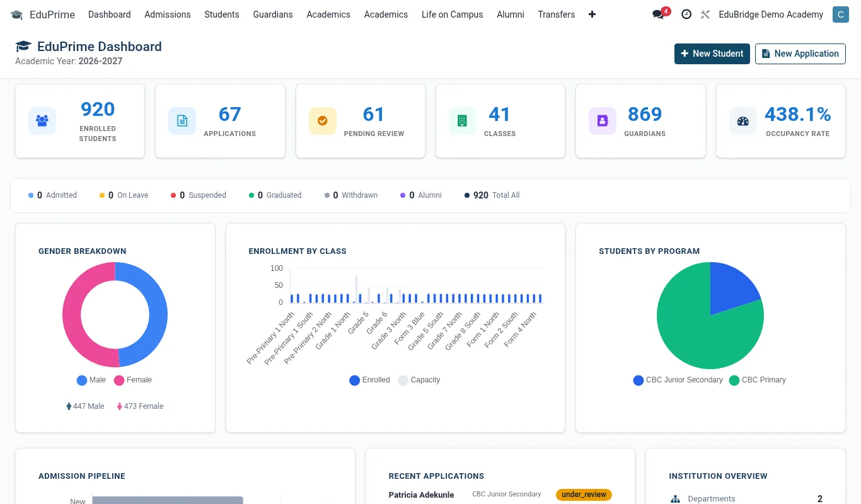Open the EduBridge Demo Academy company switcher

tap(771, 14)
